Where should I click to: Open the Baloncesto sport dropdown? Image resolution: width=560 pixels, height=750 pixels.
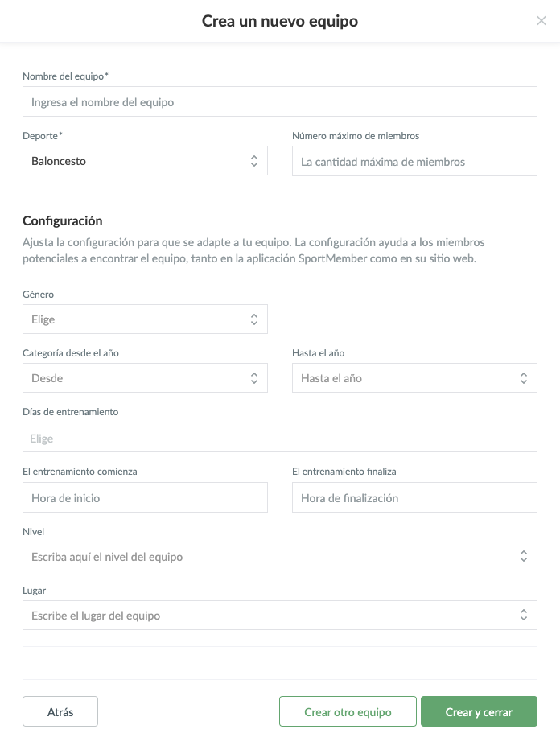(x=145, y=161)
